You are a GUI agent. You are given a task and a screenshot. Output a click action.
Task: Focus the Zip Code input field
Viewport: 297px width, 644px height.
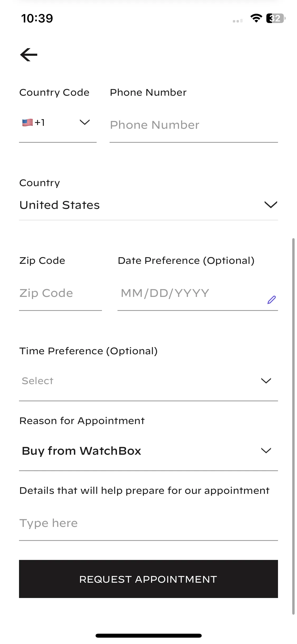pos(60,293)
